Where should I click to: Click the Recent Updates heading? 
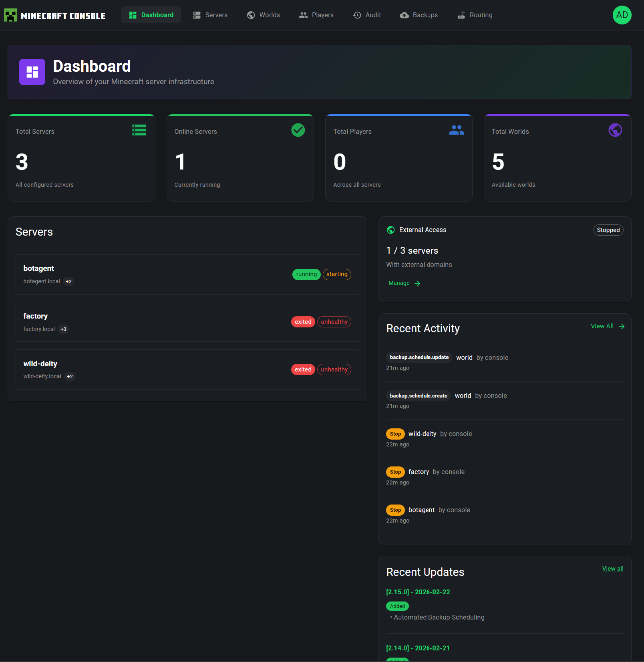tap(425, 572)
